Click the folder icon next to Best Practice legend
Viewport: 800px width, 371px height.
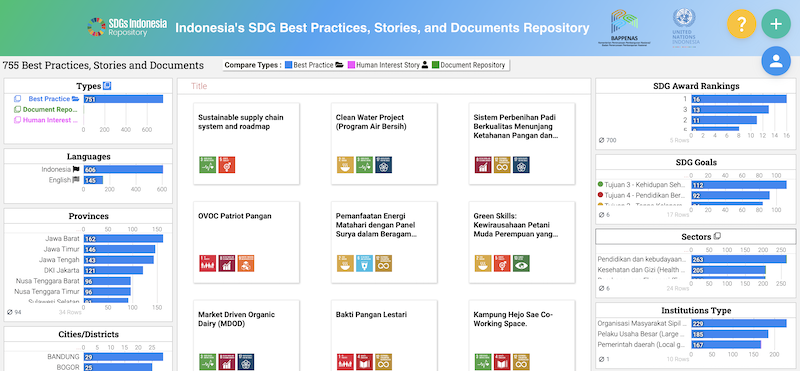[339, 65]
